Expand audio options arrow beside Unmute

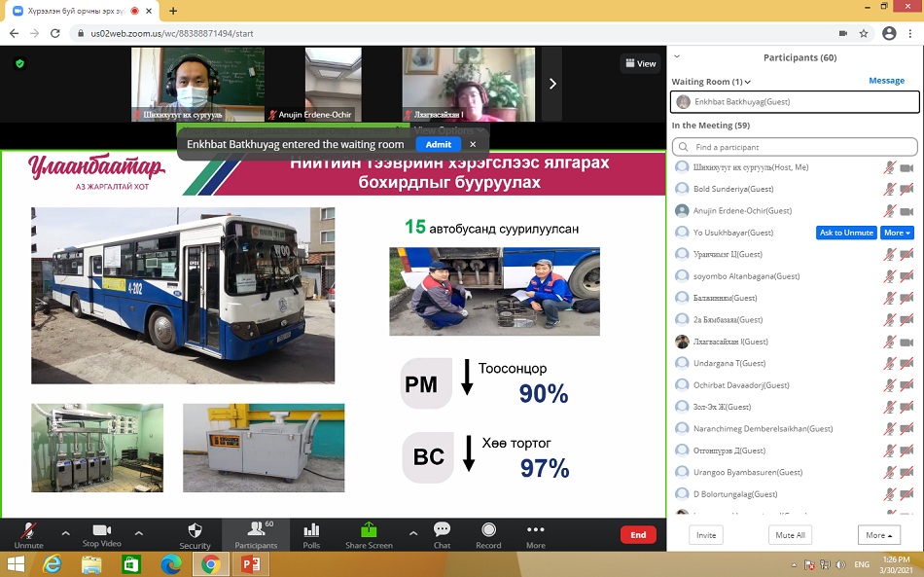click(65, 533)
